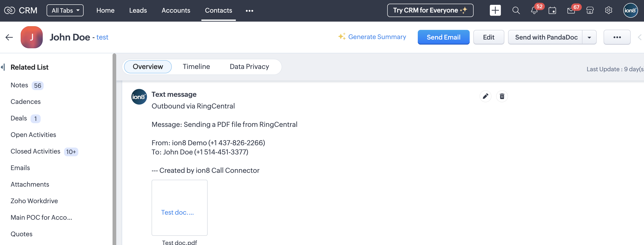Open the 'test' account link

(102, 37)
